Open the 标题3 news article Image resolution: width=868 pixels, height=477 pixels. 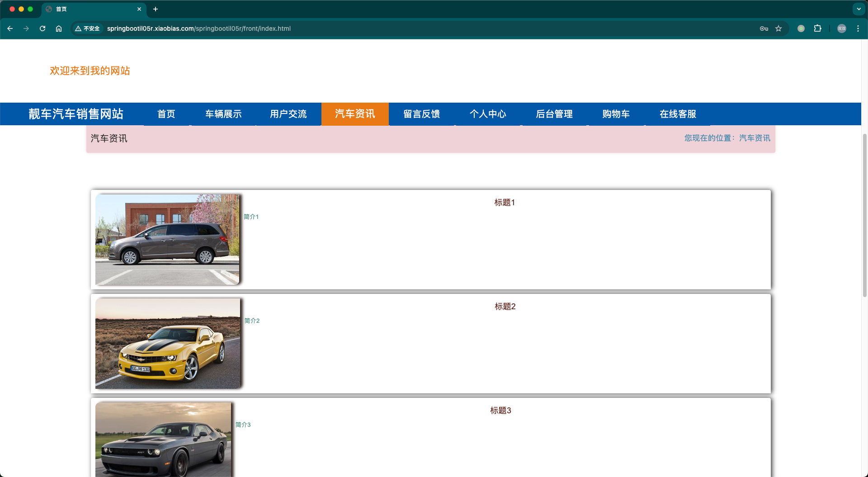pyautogui.click(x=500, y=411)
